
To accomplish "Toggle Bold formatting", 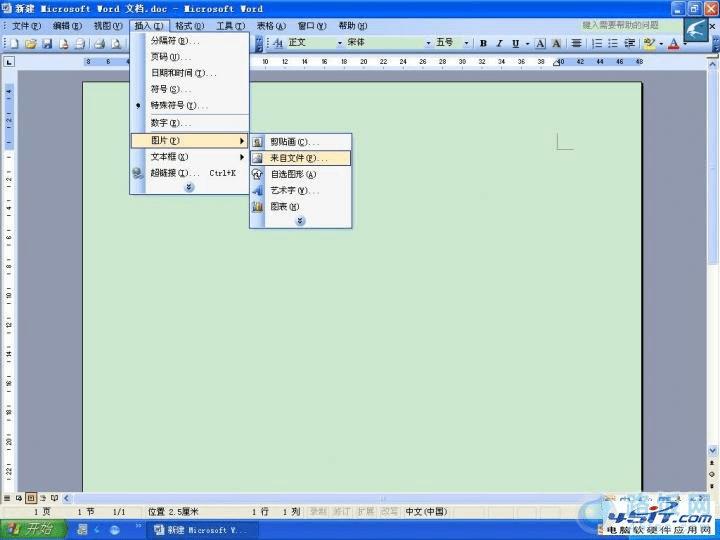I will point(483,43).
